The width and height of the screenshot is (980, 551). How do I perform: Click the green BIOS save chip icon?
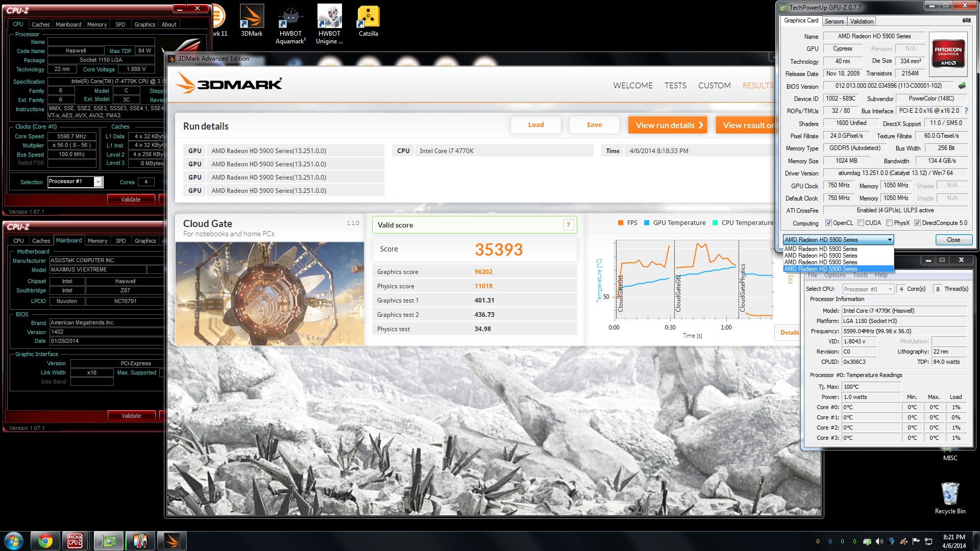962,86
